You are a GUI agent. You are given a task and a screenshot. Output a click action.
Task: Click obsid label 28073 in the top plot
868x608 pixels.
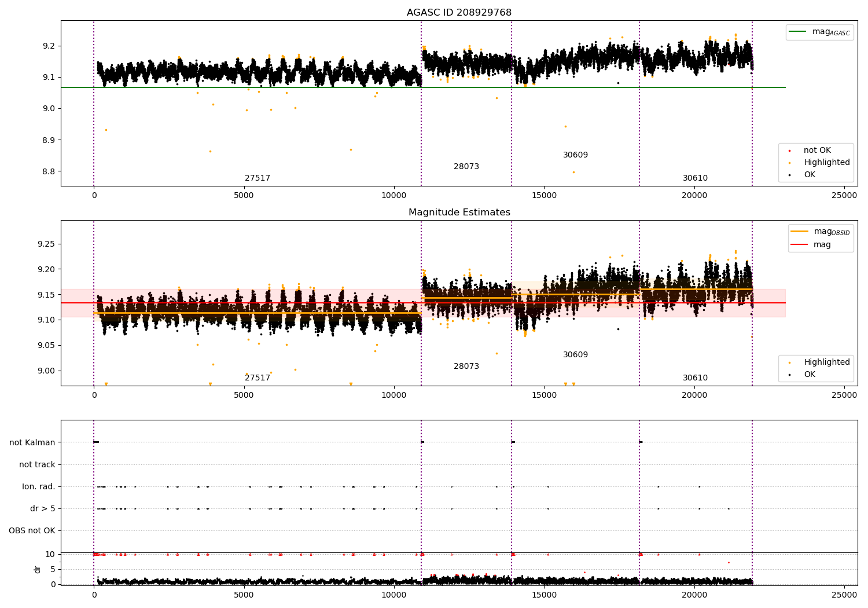(x=466, y=167)
